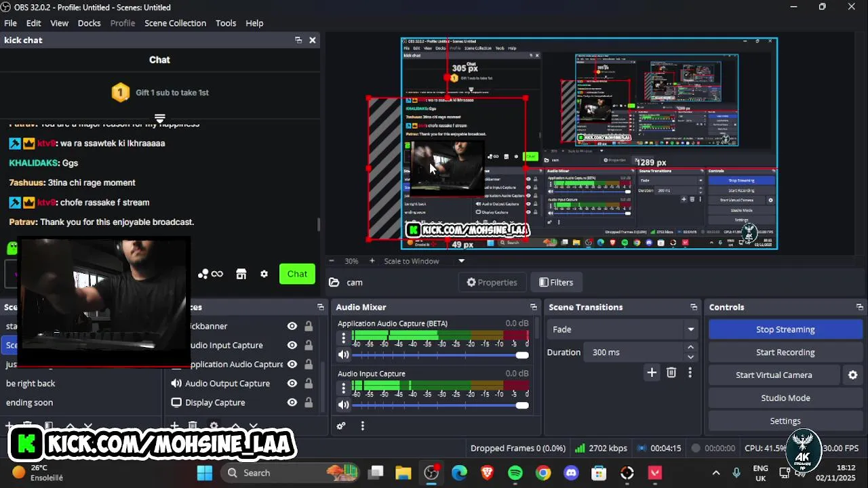Open the kick chat shop icon
The width and height of the screenshot is (868, 488).
click(241, 274)
